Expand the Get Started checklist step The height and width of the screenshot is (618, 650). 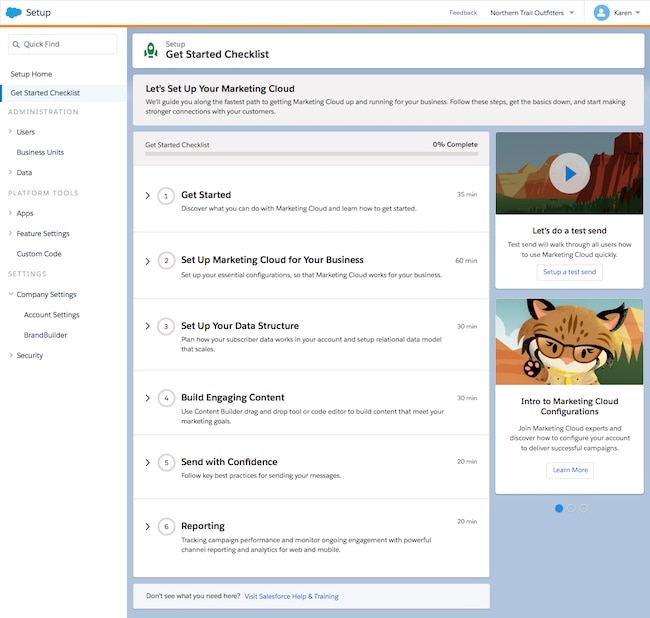pyautogui.click(x=148, y=196)
